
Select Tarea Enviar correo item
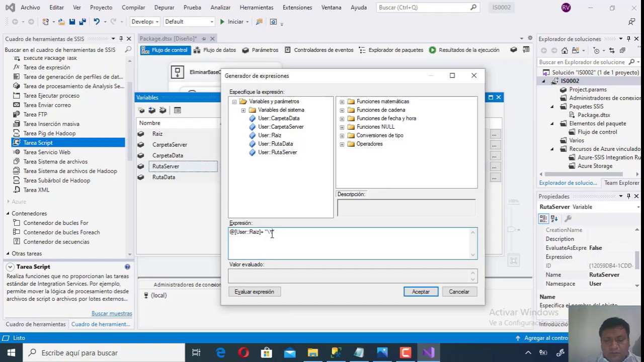47,105
